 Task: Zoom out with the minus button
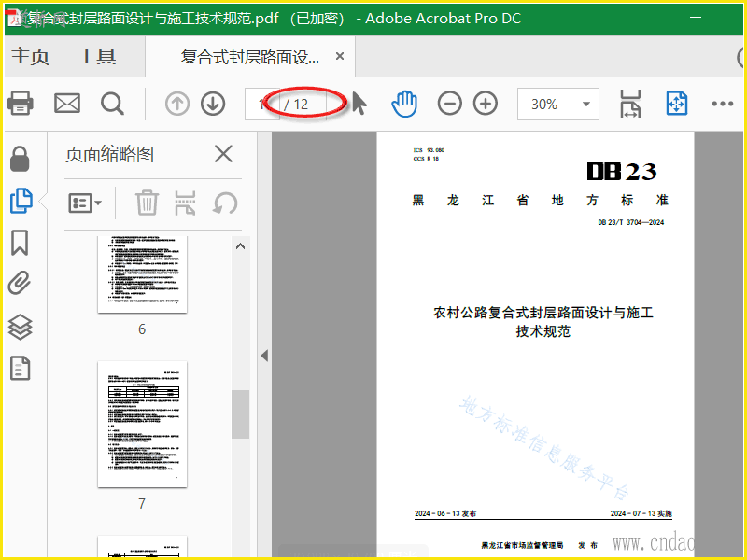coord(450,104)
